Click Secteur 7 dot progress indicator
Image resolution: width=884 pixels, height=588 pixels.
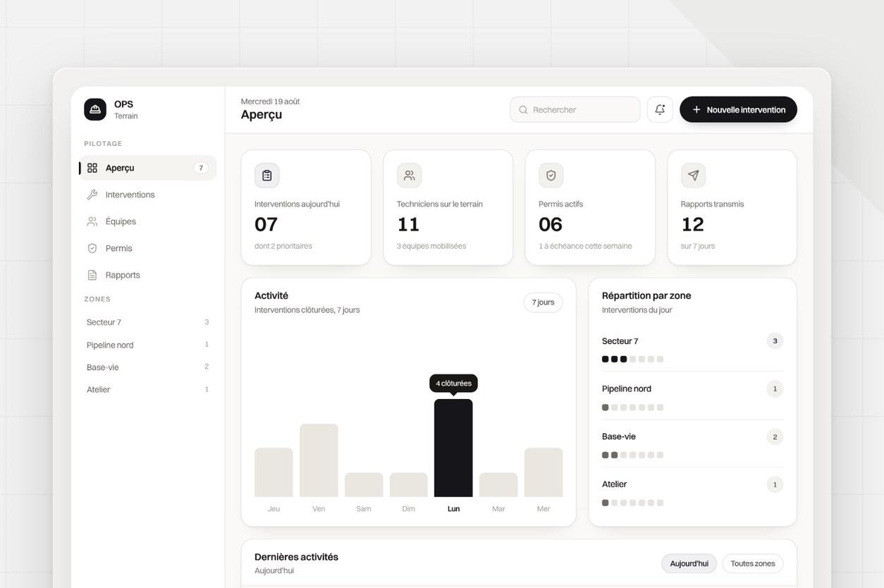[x=632, y=359]
